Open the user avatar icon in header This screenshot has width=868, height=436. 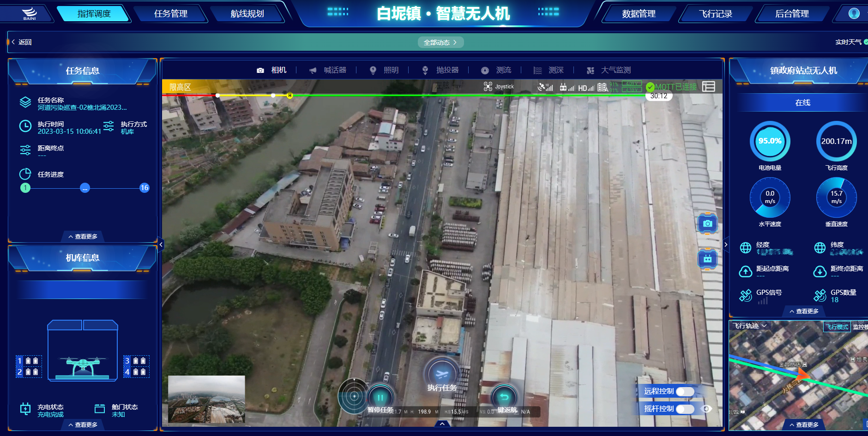854,13
